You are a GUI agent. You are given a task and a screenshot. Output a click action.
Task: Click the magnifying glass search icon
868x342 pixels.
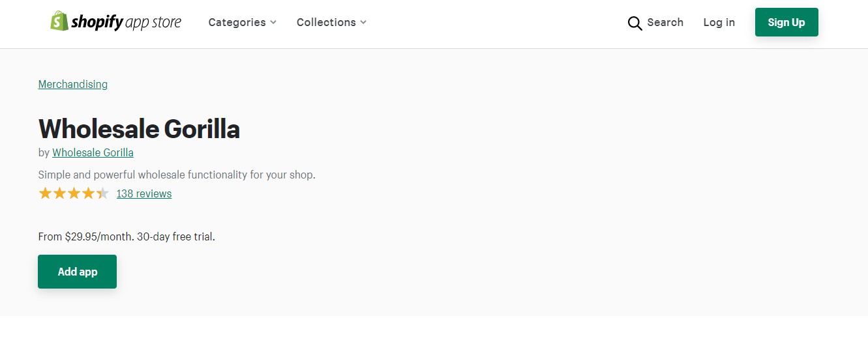635,23
